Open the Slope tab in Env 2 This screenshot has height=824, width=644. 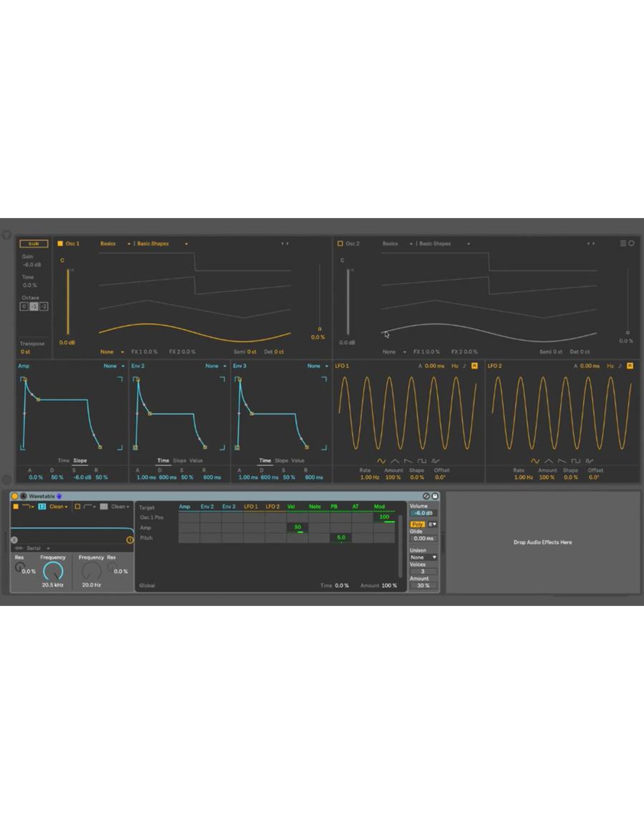click(180, 460)
